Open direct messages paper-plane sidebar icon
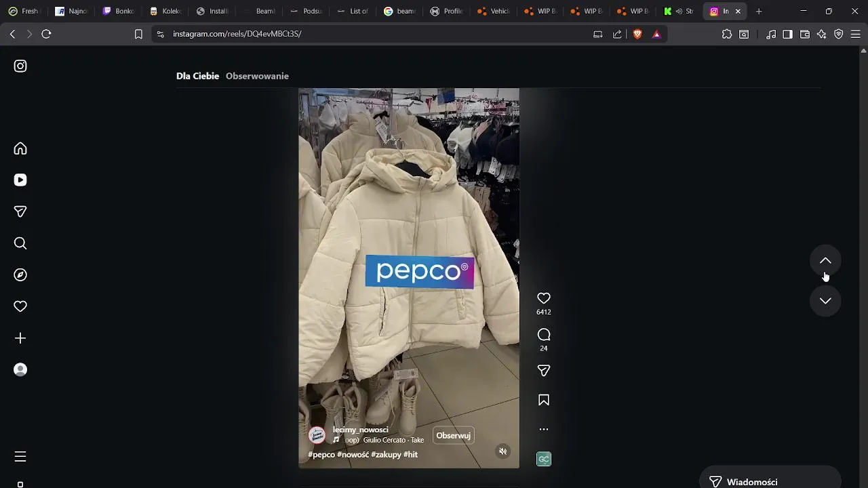 pos(20,211)
